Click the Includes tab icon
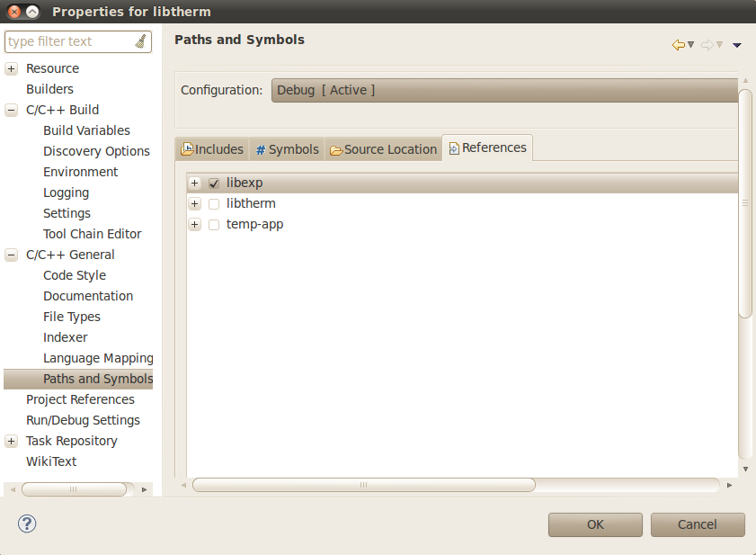The width and height of the screenshot is (756, 555). point(190,149)
